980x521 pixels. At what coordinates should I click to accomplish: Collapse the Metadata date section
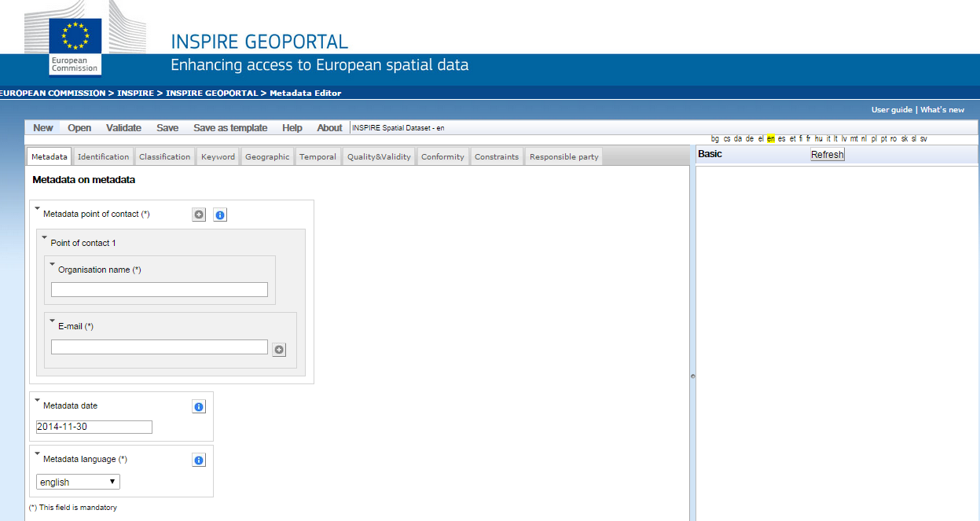pos(37,401)
